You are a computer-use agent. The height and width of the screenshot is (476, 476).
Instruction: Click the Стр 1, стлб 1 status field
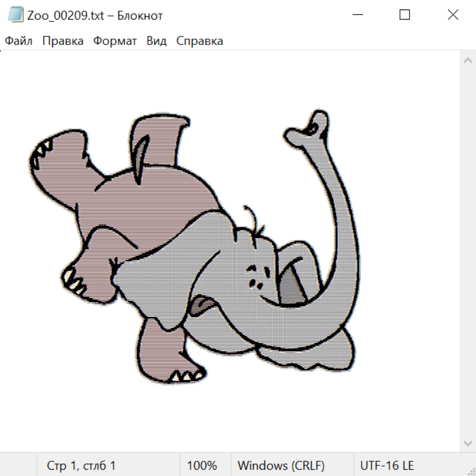click(x=81, y=465)
